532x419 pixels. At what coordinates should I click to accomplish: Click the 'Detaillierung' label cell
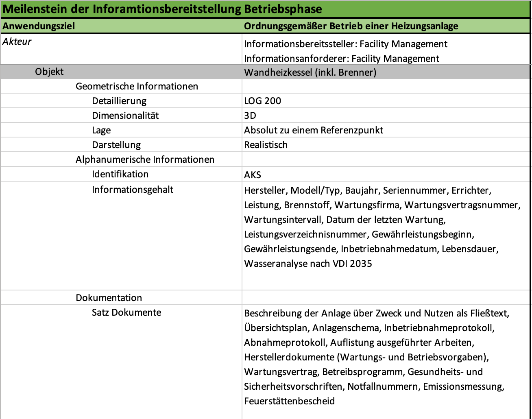tap(119, 101)
